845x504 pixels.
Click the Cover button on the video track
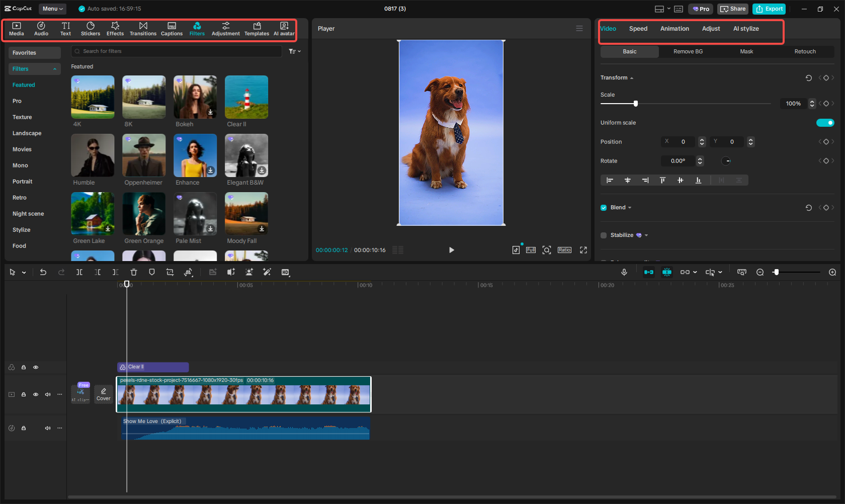(x=103, y=394)
